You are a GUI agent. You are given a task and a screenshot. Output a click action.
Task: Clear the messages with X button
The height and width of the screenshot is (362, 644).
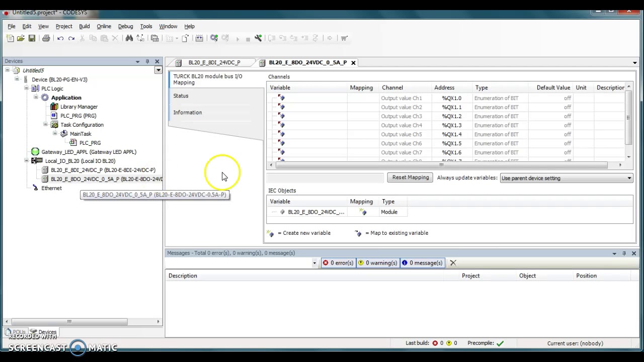(x=453, y=263)
